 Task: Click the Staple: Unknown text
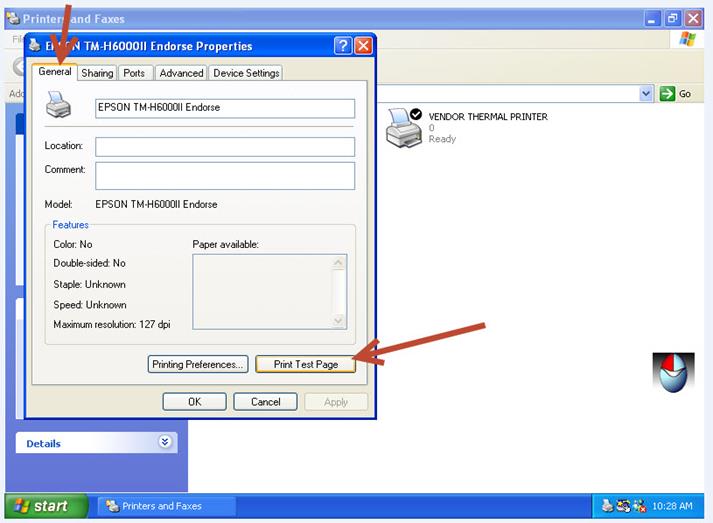coord(89,284)
